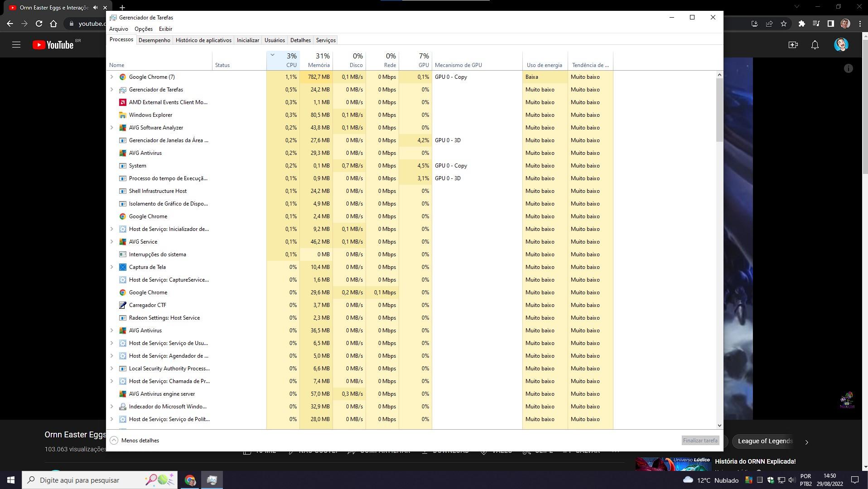
Task: Expand the AVG Service process
Action: tap(112, 242)
